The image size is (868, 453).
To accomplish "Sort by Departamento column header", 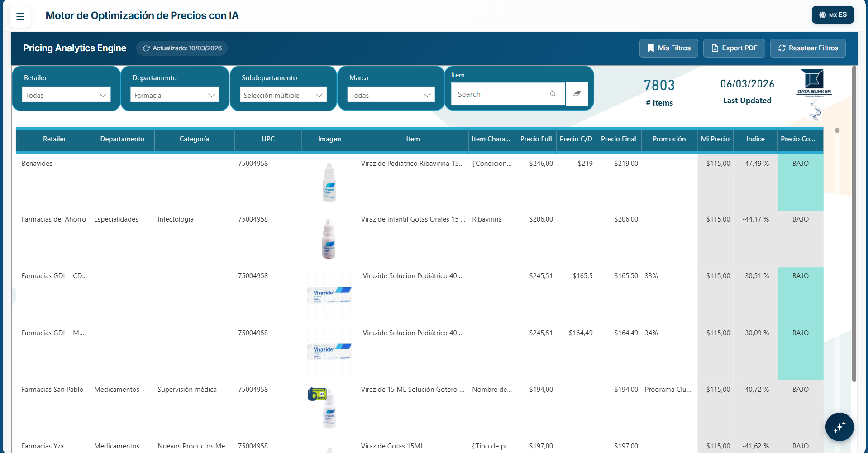I will (x=122, y=139).
